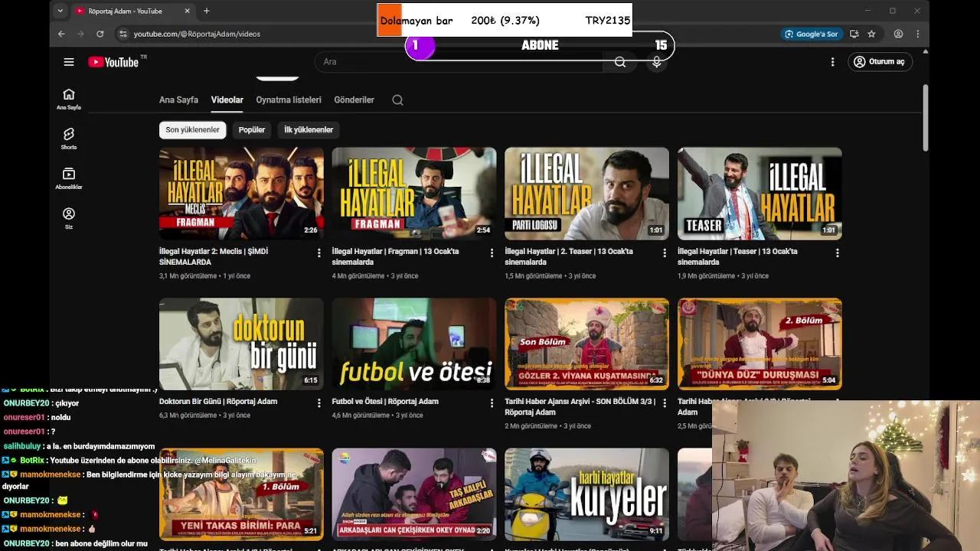Screen dimensions: 980x551
Task: Open the browser profile icon
Action: [x=898, y=34]
